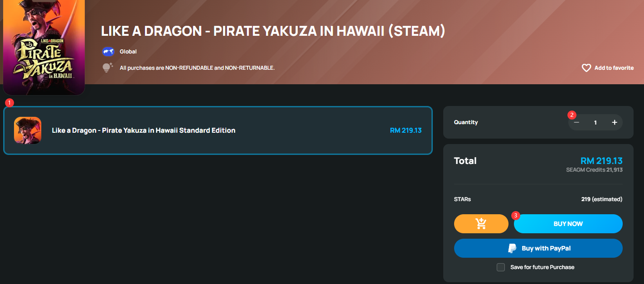This screenshot has height=284, width=644.
Task: Click the heart icon for favorites
Action: (586, 68)
